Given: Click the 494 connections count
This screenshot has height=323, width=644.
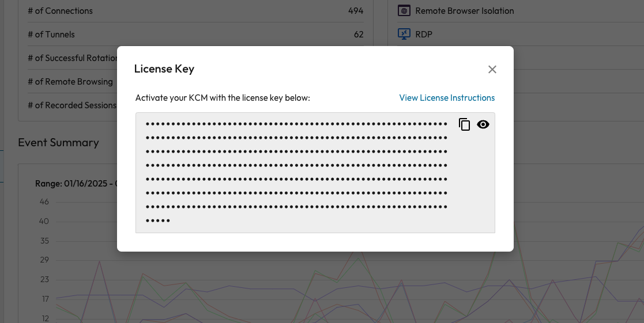Looking at the screenshot, I should pos(356,11).
